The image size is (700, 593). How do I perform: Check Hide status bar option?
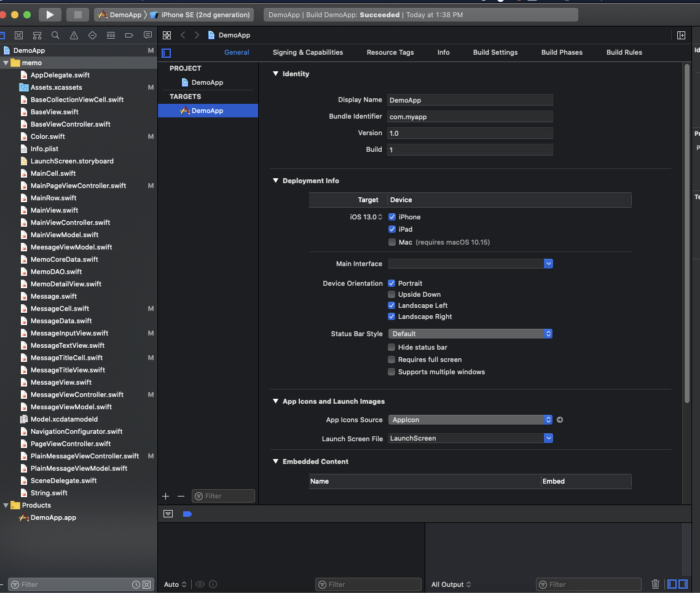pos(391,347)
